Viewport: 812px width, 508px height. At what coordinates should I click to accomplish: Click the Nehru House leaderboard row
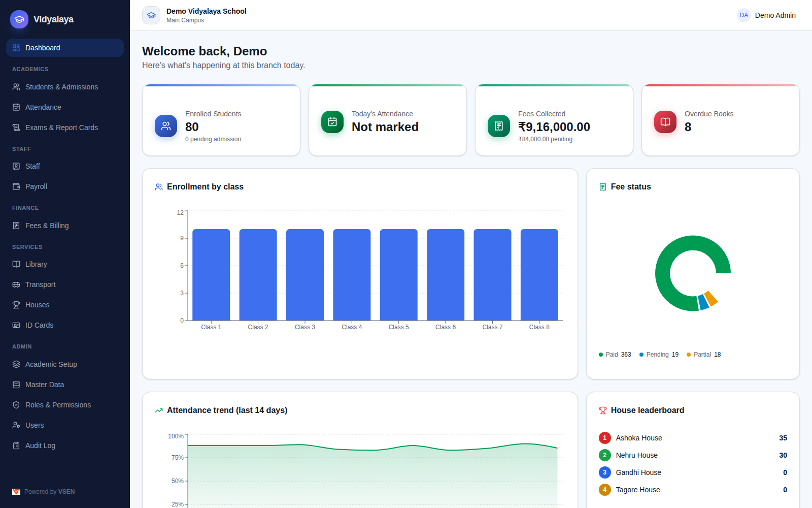coord(693,455)
